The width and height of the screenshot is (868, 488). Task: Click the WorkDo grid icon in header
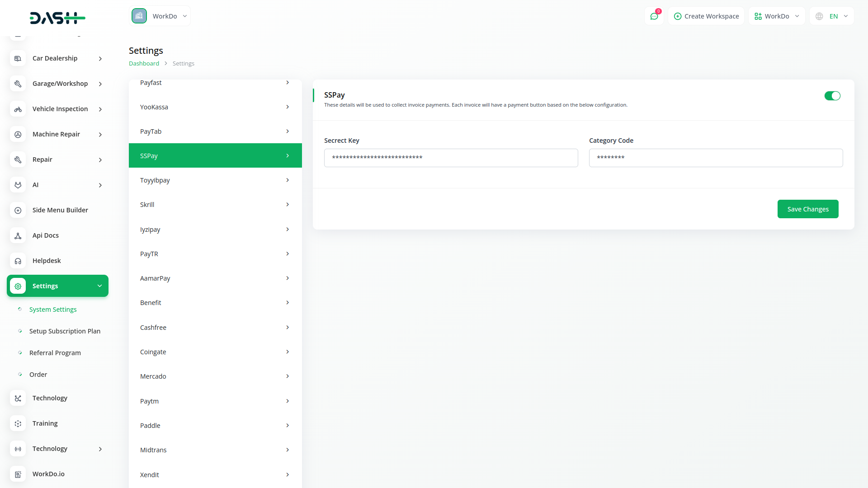click(x=758, y=16)
